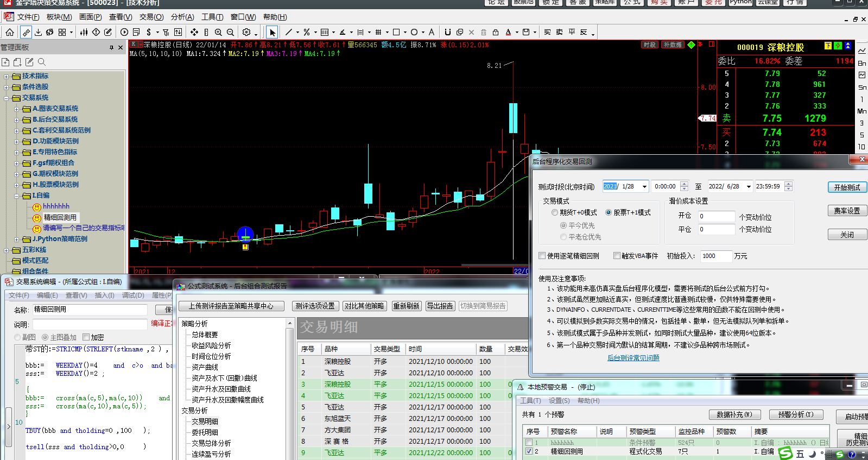Click the four-square grid layout icon
The height and width of the screenshot is (460, 868).
click(x=62, y=32)
